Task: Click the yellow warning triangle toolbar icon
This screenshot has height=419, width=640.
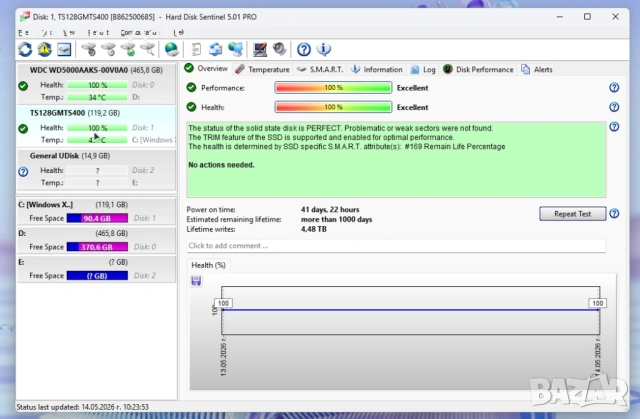Action: pos(44,49)
